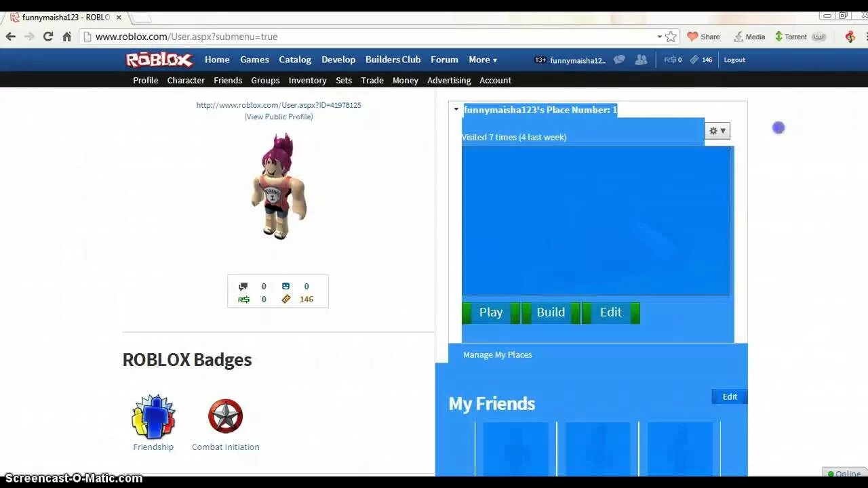Click the blue stat icon beside second 0
Screen dimensions: 868x488
click(285, 286)
